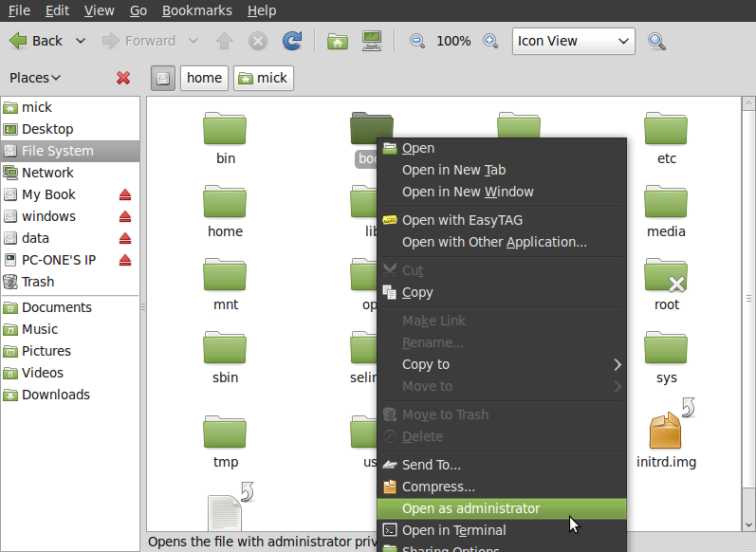Viewport: 756px width, 552px height.
Task: Click the Forward navigation button
Action: pos(138,41)
